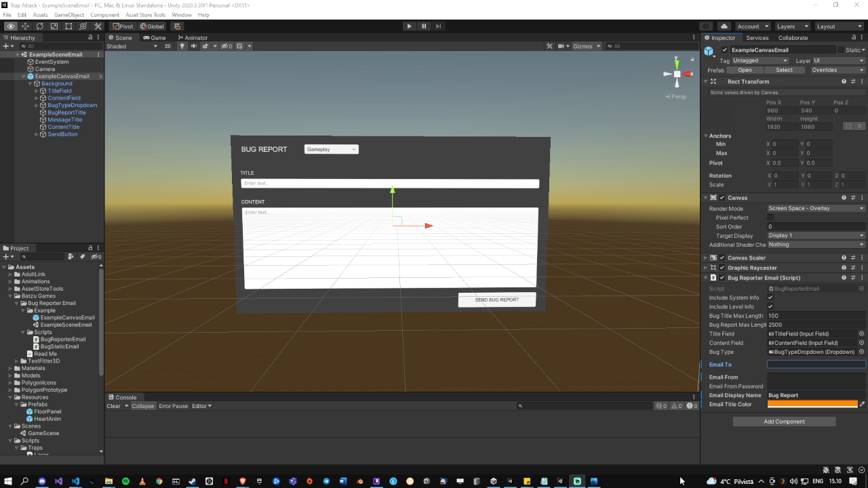Click the Play button
868x488 pixels.
pyautogui.click(x=409, y=26)
